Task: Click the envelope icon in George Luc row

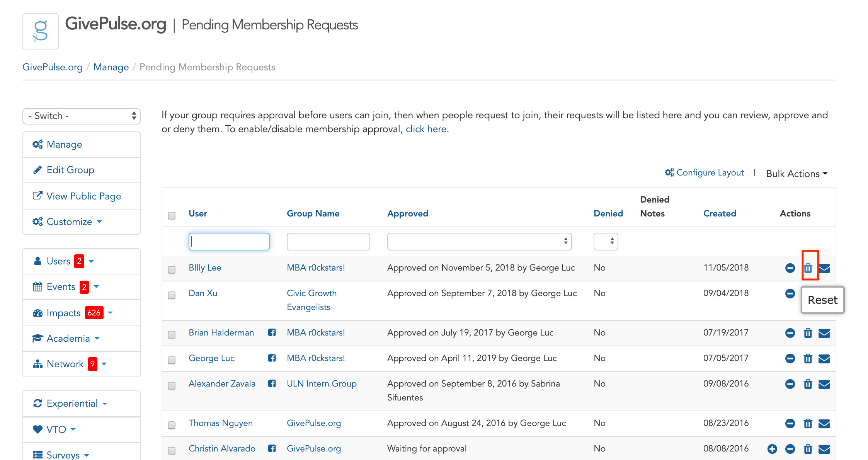Action: coord(824,358)
